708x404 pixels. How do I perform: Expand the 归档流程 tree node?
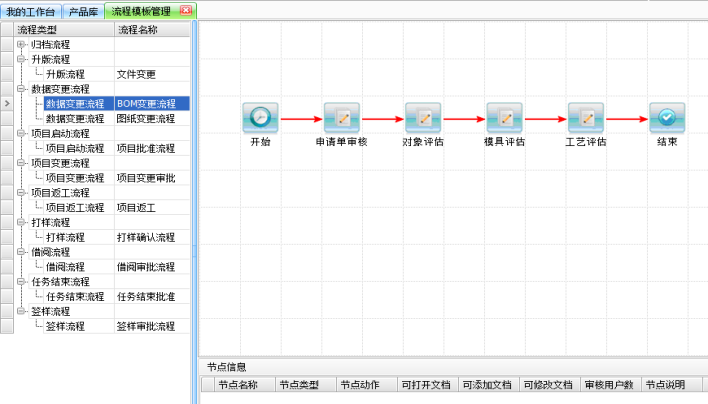pos(21,44)
